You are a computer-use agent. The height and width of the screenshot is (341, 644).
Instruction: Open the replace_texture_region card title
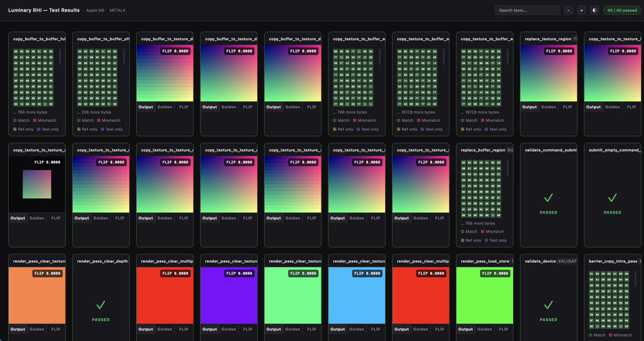pos(548,39)
